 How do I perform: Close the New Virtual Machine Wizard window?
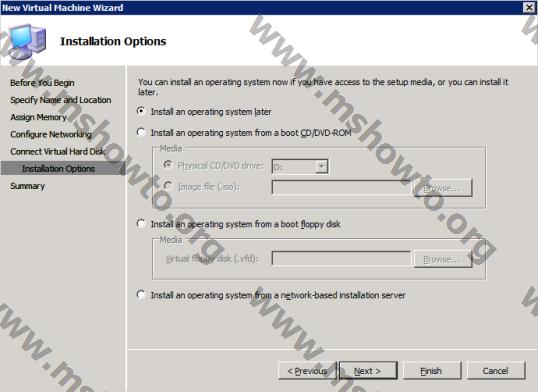pyautogui.click(x=529, y=7)
